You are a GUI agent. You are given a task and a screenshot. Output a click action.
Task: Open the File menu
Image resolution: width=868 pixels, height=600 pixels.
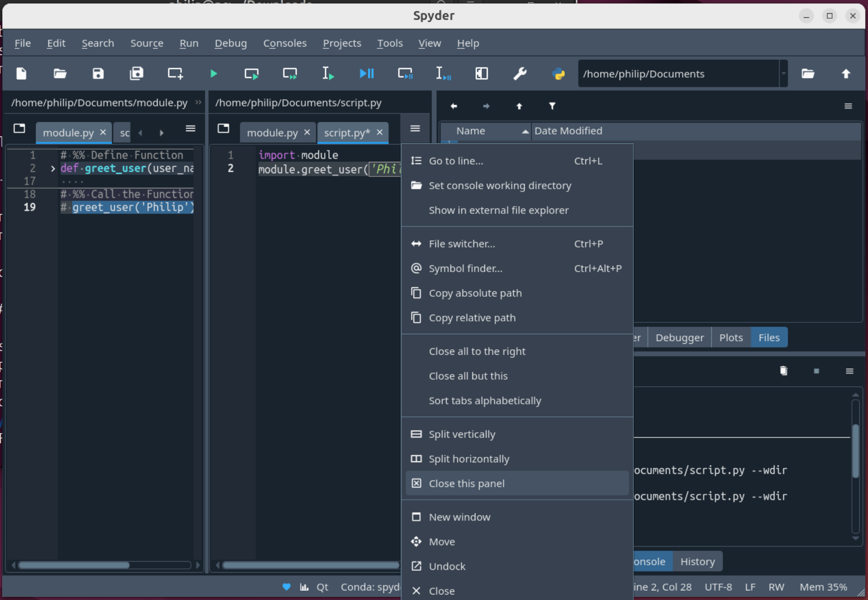[22, 43]
